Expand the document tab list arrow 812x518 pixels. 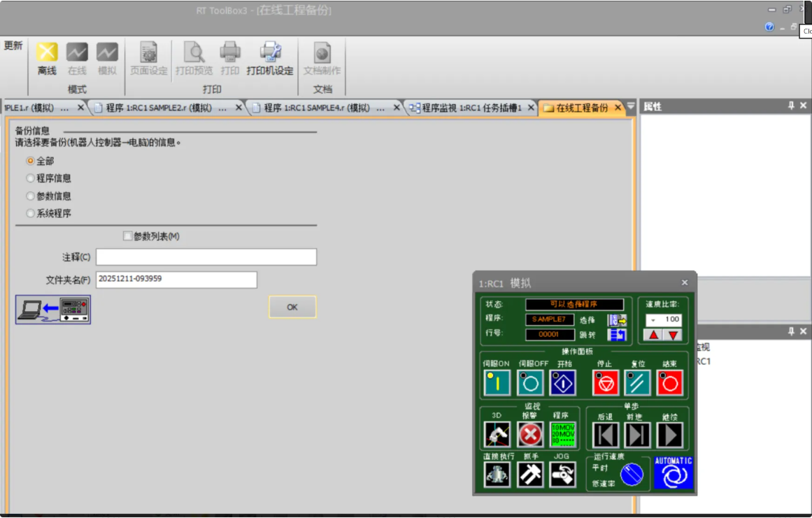pyautogui.click(x=631, y=107)
